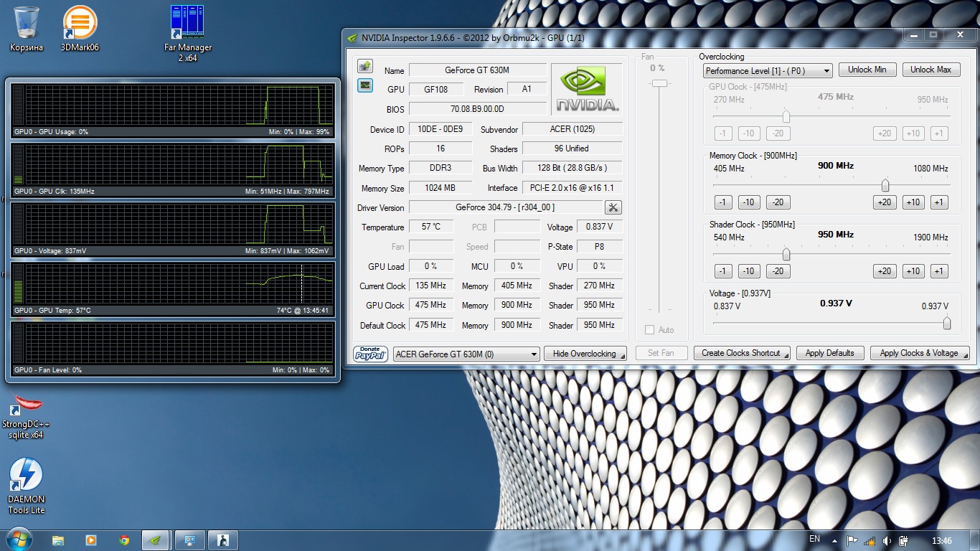Click the Memory Clock slider handle
Viewport: 980px width, 551px height.
[885, 185]
